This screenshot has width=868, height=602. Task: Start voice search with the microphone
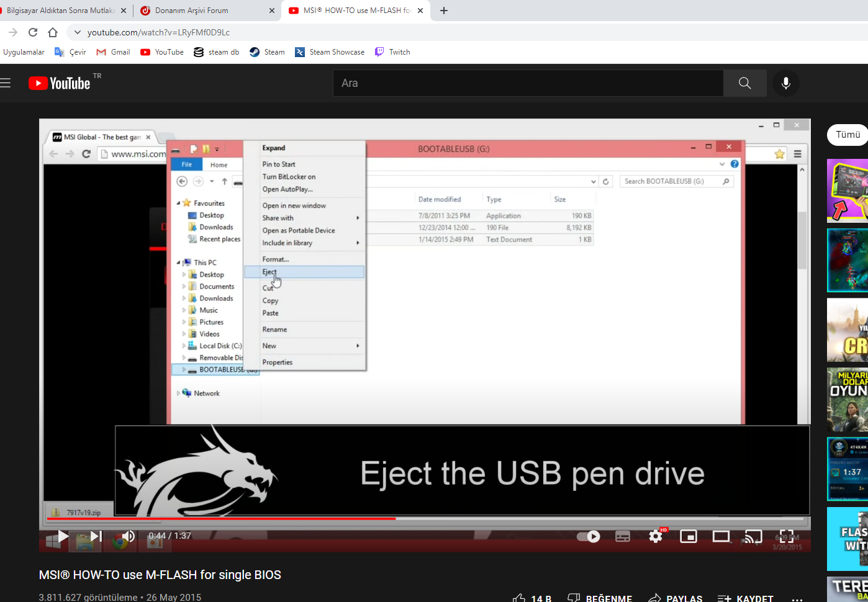pos(786,83)
